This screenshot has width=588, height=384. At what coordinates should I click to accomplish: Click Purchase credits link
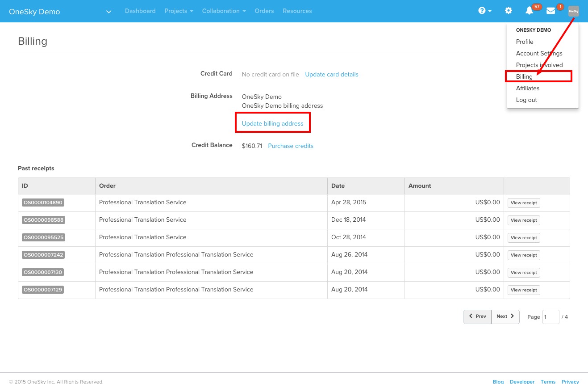[x=291, y=146]
